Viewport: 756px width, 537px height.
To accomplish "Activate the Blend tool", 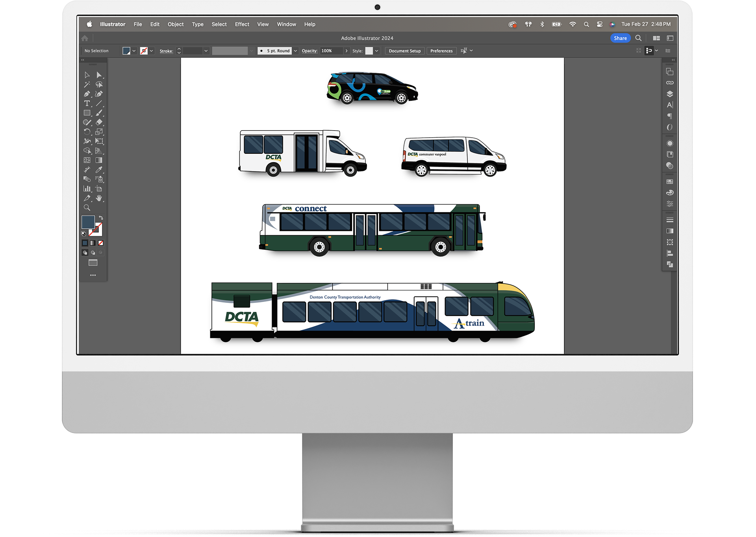I will click(x=87, y=179).
